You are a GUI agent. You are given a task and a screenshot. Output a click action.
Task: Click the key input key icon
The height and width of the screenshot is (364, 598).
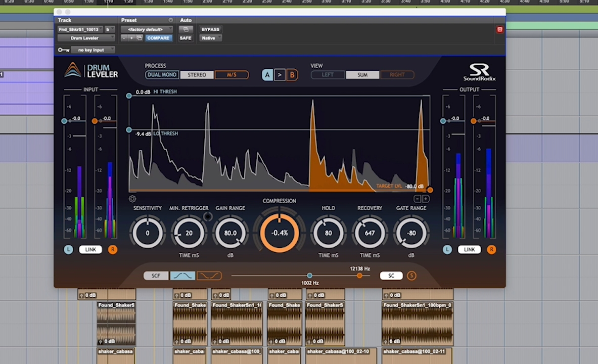pos(63,50)
